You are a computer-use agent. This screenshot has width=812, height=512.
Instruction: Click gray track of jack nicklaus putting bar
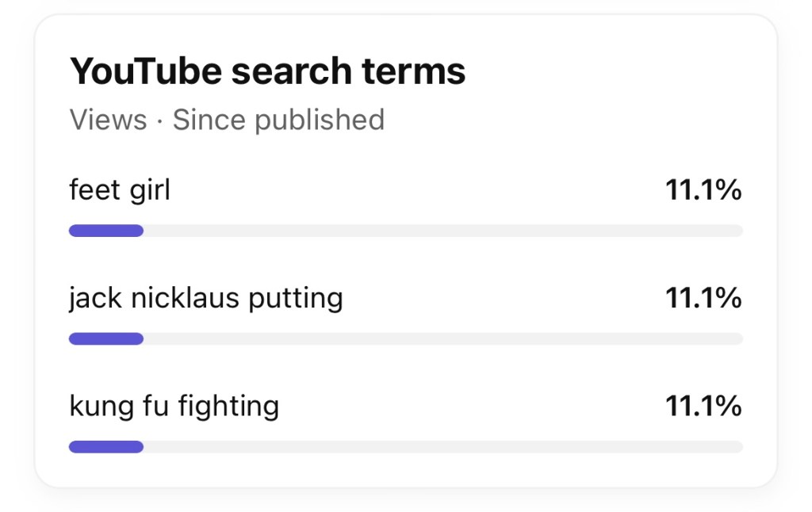(442, 339)
